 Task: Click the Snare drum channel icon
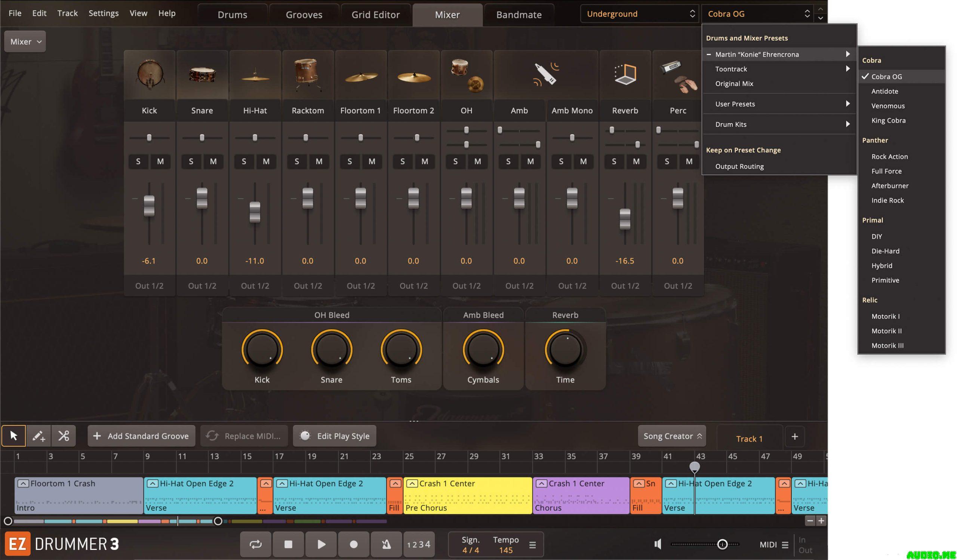tap(202, 74)
